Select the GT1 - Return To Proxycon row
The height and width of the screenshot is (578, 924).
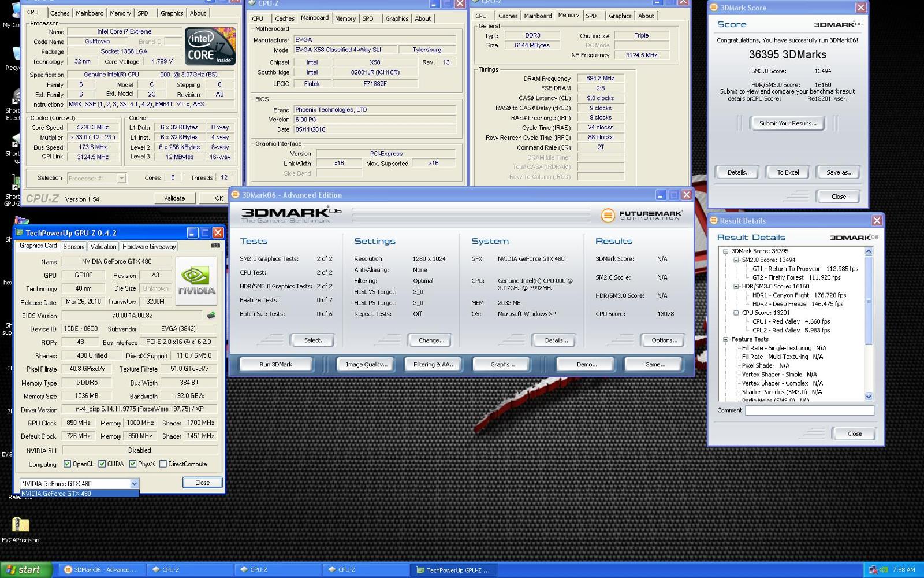(805, 269)
